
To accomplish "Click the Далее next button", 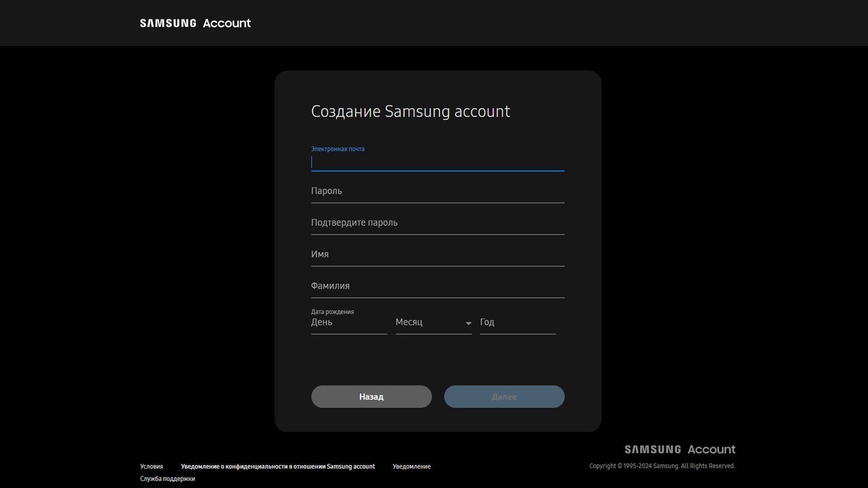I will 505,396.
